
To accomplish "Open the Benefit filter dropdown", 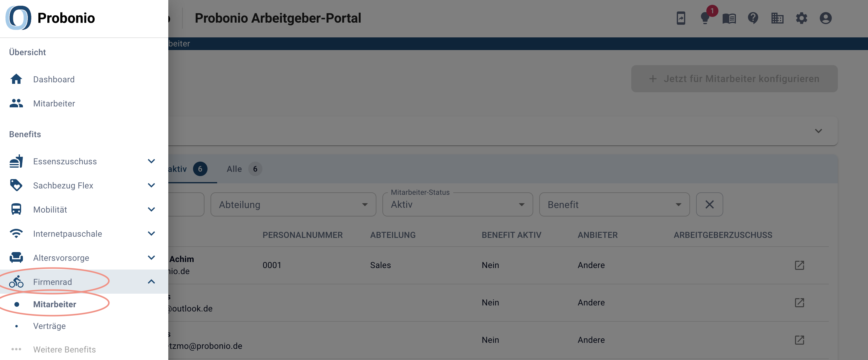I will tap(614, 204).
